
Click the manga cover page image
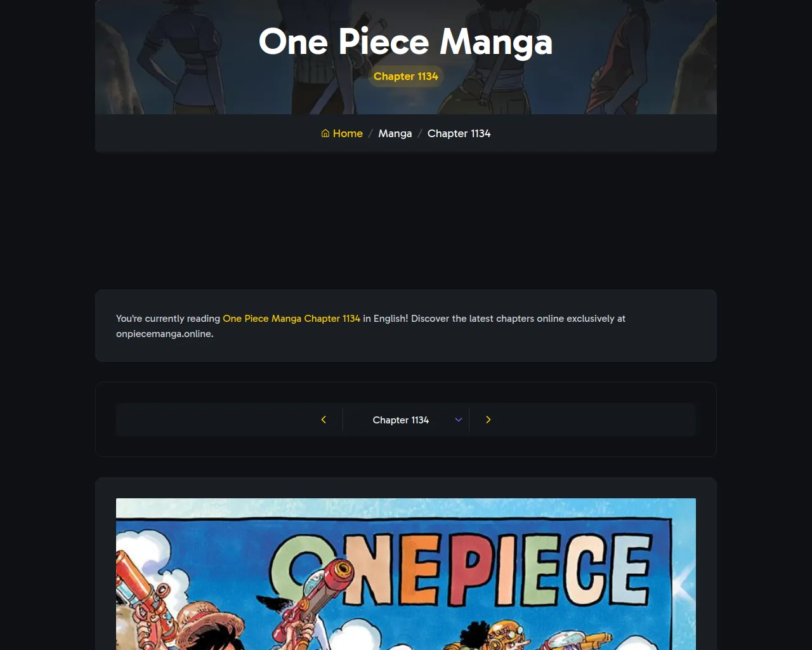406,574
